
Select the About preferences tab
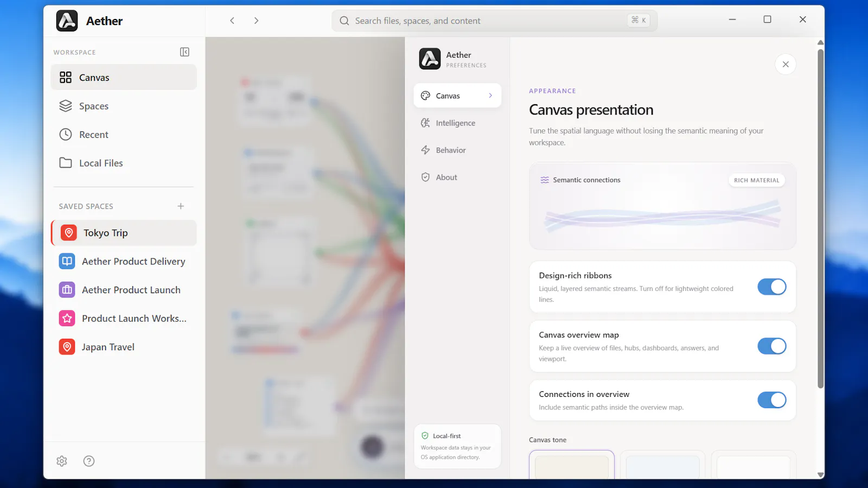457,178
